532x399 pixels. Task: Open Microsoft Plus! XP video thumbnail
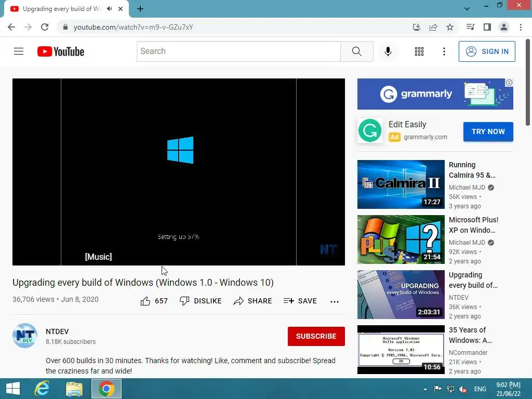401,240
